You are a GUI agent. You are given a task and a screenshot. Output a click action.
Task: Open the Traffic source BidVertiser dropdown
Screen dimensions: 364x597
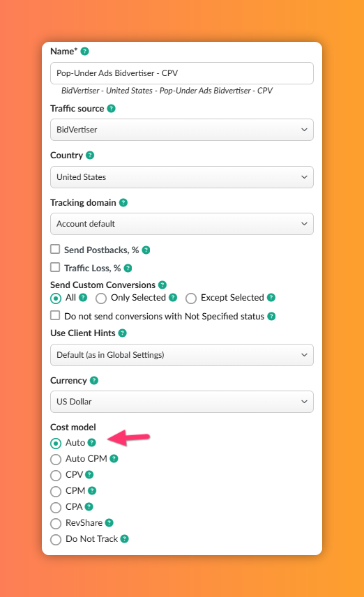(182, 130)
